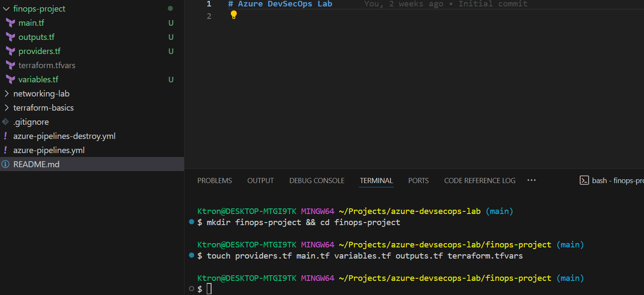Screen dimensions: 644x295
Task: Open the CODE REFERENCE LOG tab
Action: point(480,181)
